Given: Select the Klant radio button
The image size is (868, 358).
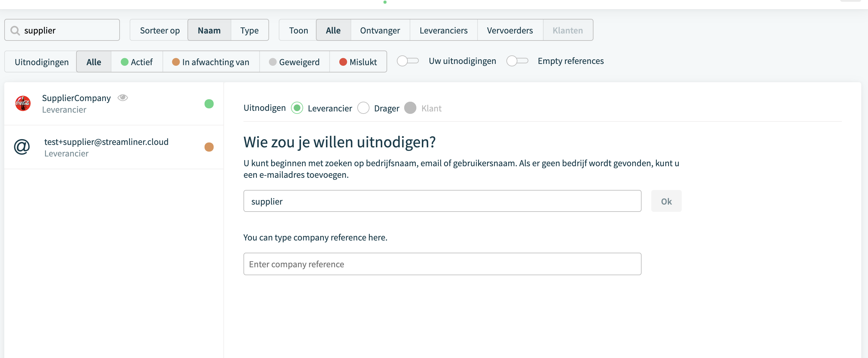Looking at the screenshot, I should click(410, 108).
